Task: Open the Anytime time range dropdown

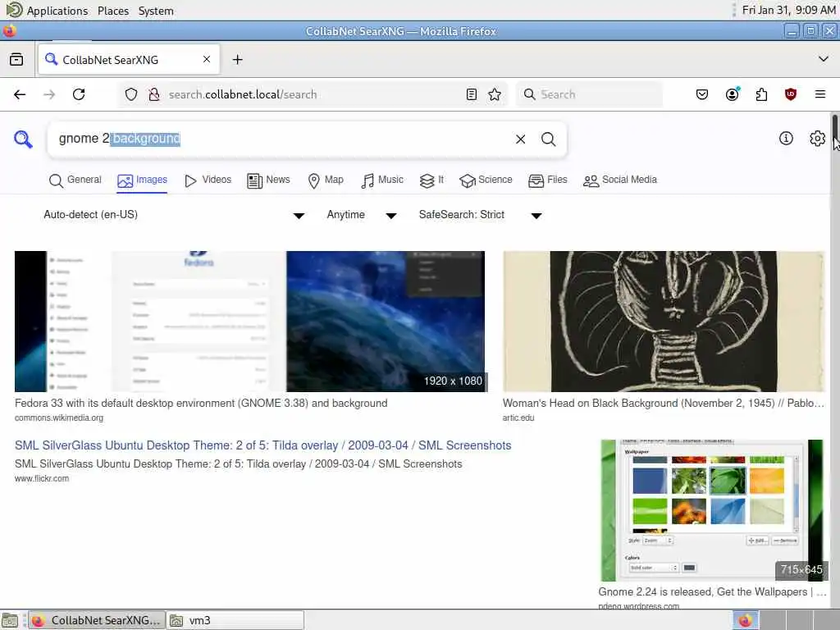Action: pos(362,215)
